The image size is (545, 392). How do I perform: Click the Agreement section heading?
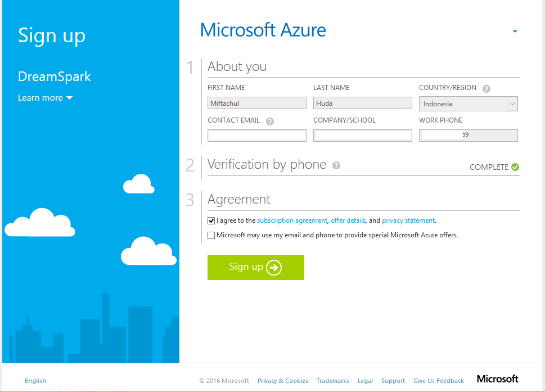tap(239, 200)
